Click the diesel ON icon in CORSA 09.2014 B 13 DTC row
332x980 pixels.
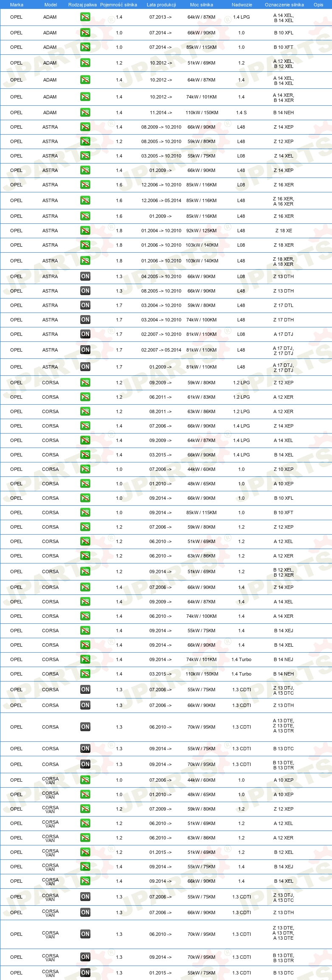(x=85, y=749)
